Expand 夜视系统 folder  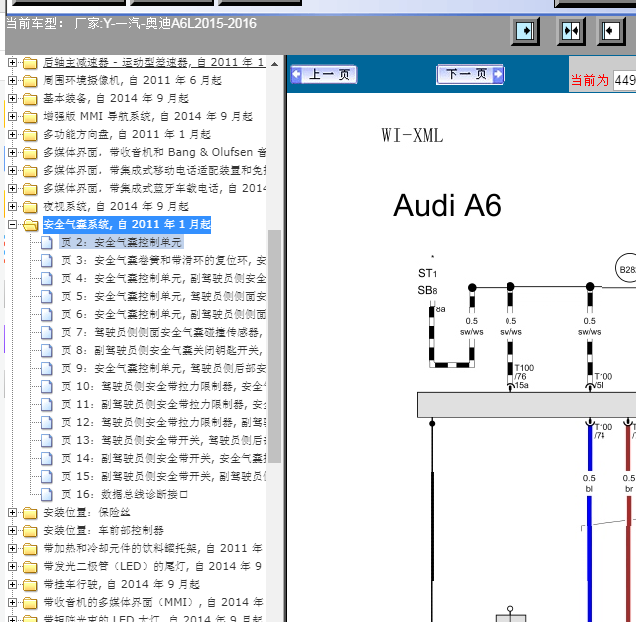click(x=13, y=207)
